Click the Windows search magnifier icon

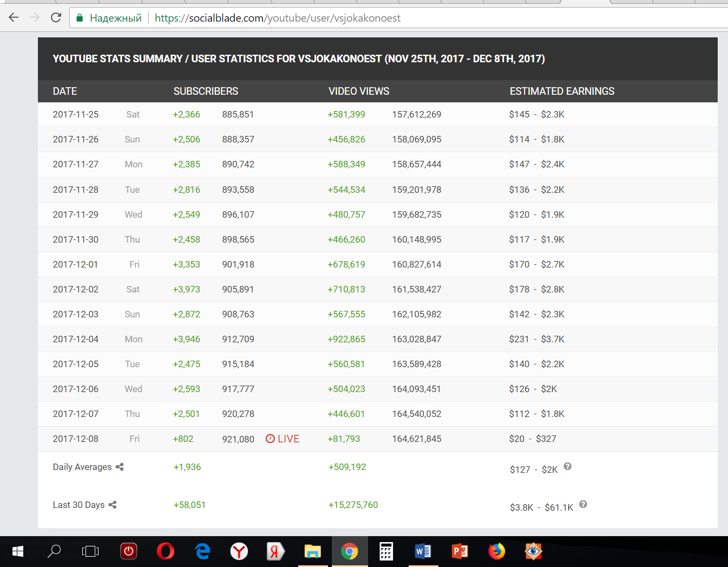click(54, 551)
